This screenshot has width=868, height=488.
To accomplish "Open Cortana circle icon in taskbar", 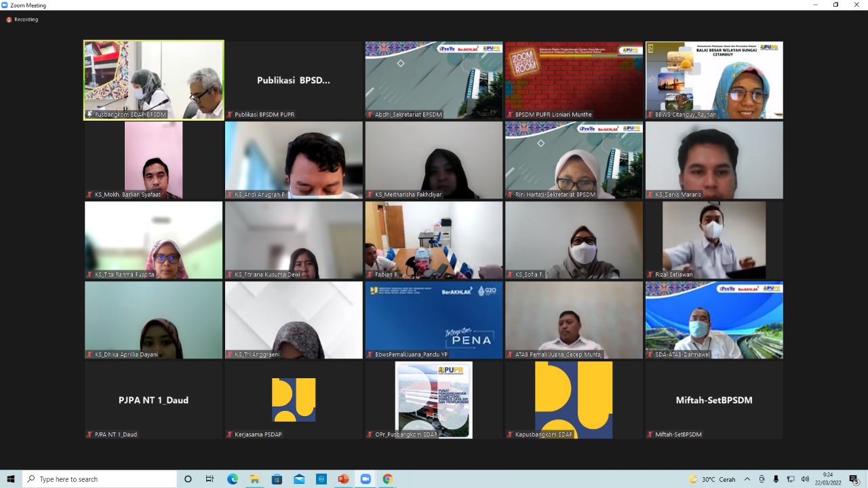I will (188, 479).
